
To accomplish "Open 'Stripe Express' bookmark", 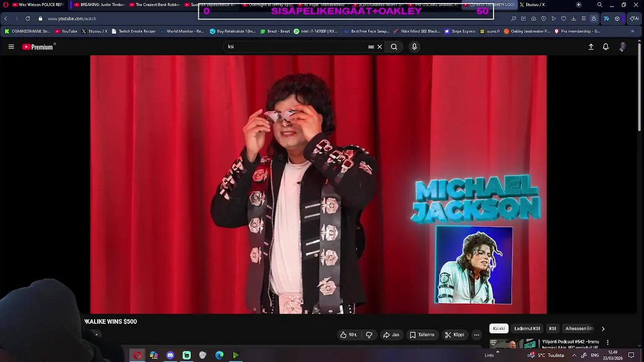I will click(460, 31).
